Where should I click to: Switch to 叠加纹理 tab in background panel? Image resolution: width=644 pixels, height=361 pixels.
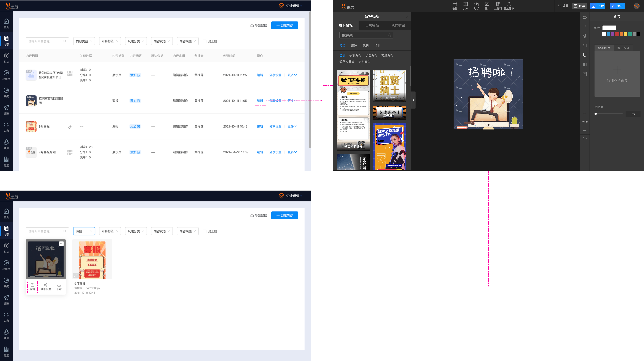pyautogui.click(x=623, y=48)
